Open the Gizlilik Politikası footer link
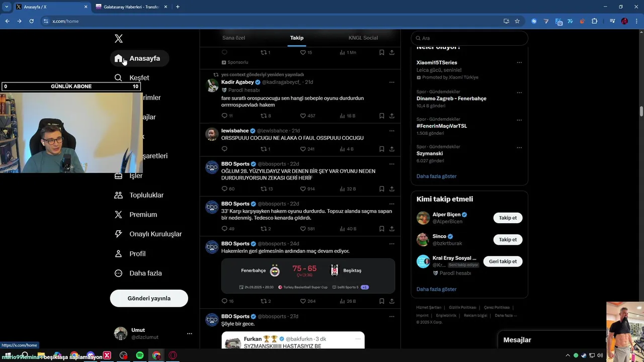This screenshot has width=644, height=362. click(x=462, y=307)
